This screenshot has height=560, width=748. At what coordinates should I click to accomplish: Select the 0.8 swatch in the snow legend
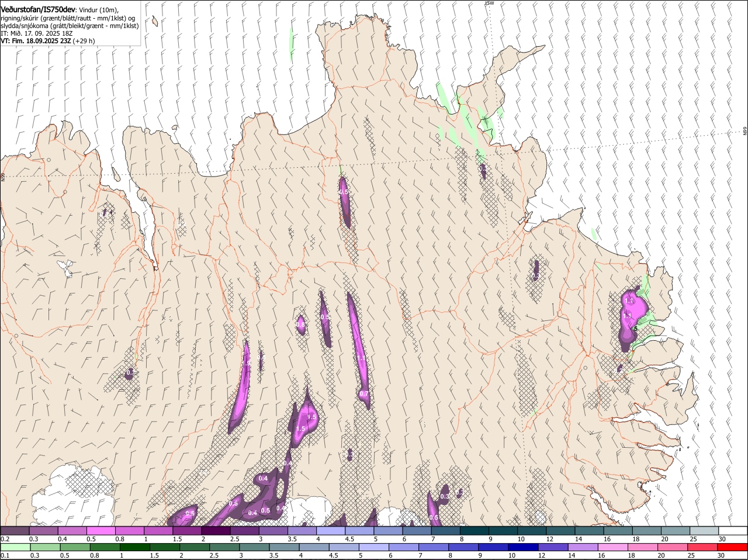coord(130,530)
